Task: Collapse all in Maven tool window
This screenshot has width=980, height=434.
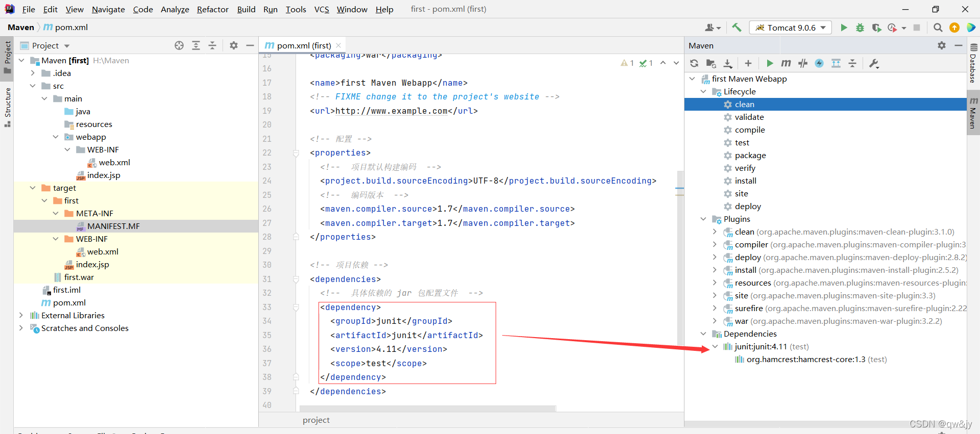Action: coord(852,63)
